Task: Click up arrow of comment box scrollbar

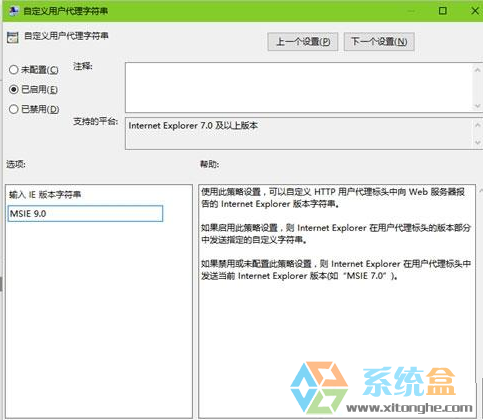Action: (477, 70)
